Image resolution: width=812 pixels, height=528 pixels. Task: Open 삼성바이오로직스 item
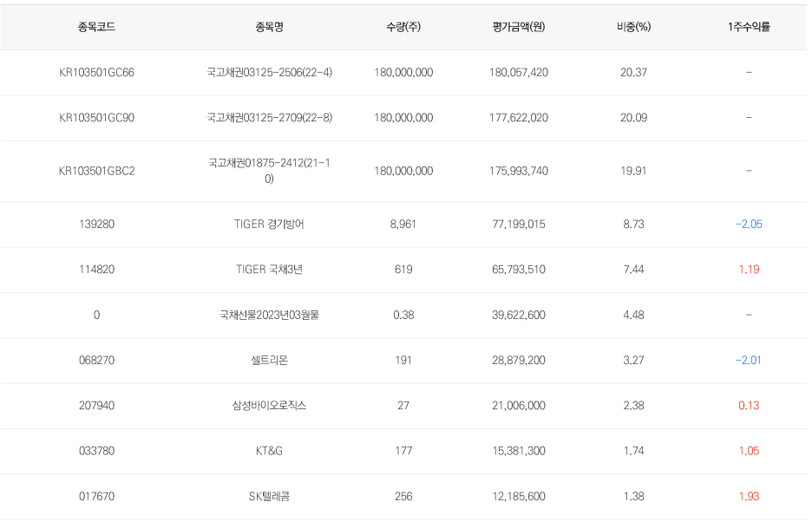(x=269, y=406)
